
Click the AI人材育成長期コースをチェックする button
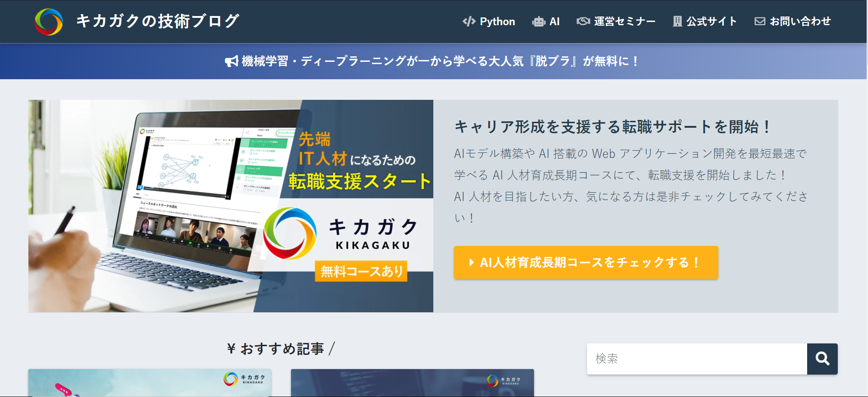[x=586, y=262]
